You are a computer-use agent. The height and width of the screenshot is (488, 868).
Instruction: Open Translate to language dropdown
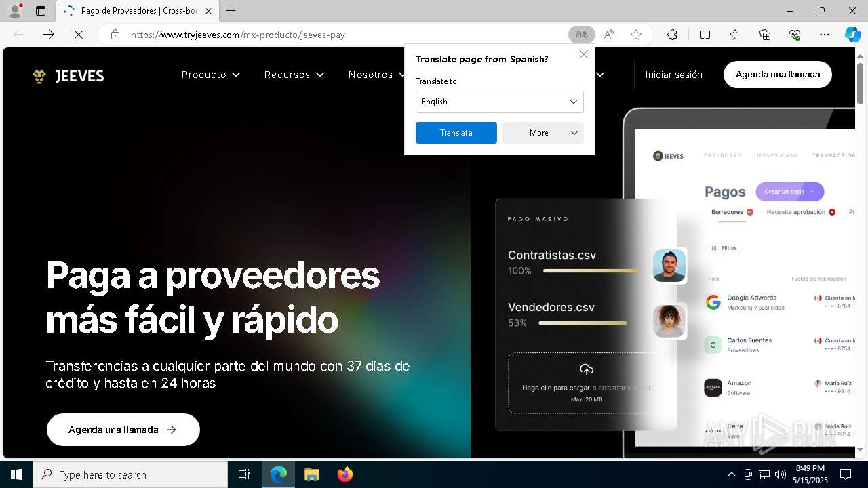coord(500,102)
